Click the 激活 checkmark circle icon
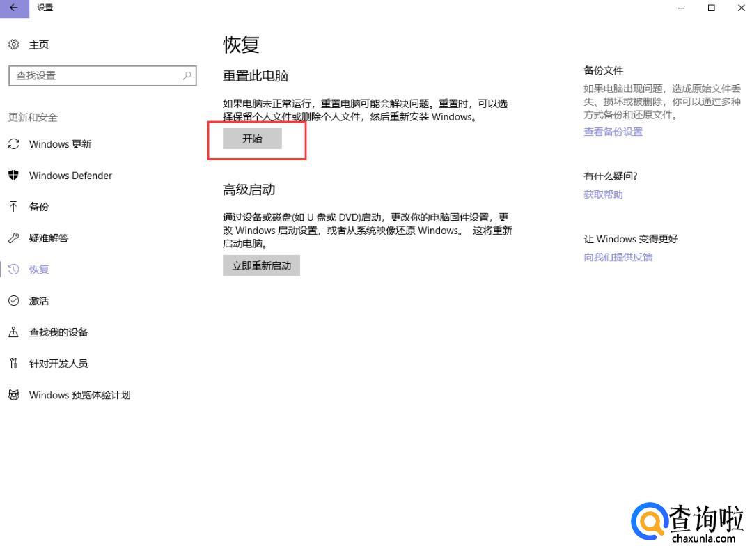Image resolution: width=752 pixels, height=560 pixels. point(14,301)
